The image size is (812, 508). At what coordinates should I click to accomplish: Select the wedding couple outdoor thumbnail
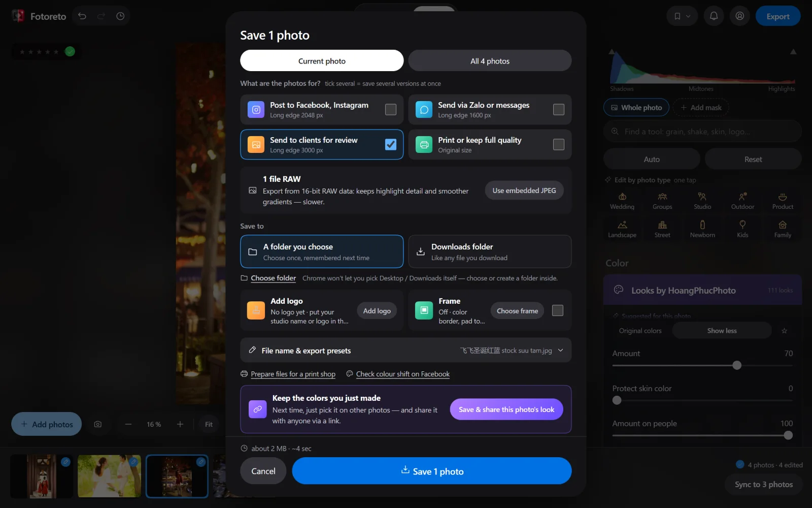109,476
